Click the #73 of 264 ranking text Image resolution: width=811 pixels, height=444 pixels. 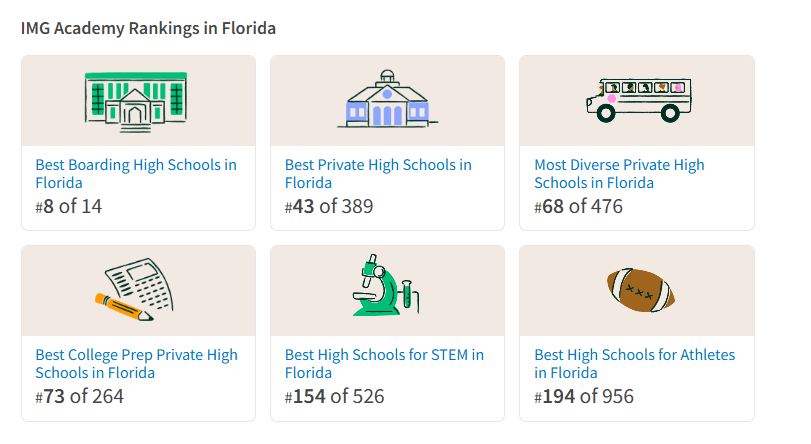pyautogui.click(x=79, y=397)
